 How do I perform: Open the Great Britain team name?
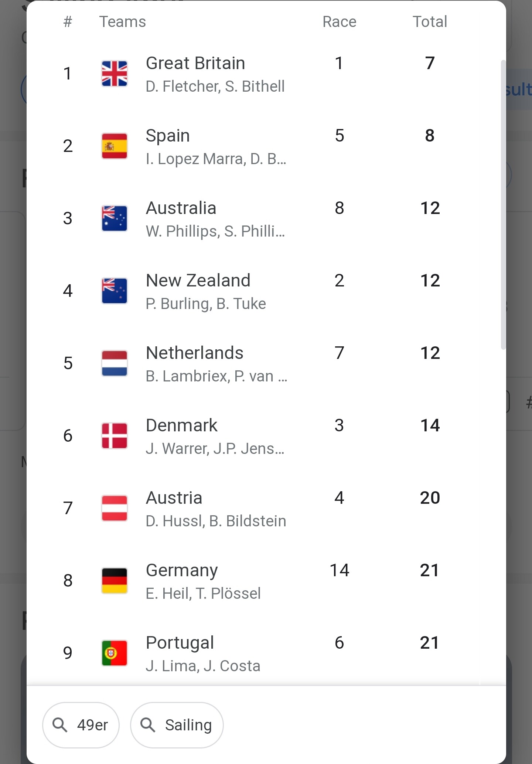[x=195, y=63]
